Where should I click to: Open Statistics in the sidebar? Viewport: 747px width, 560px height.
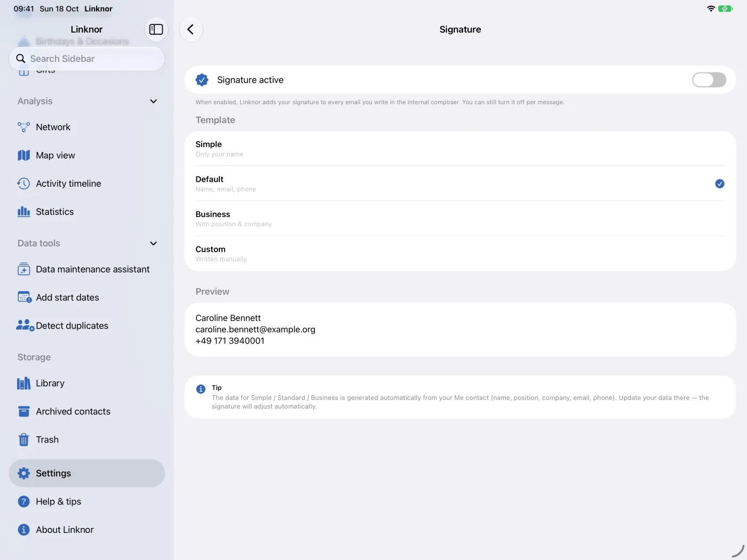86,212
